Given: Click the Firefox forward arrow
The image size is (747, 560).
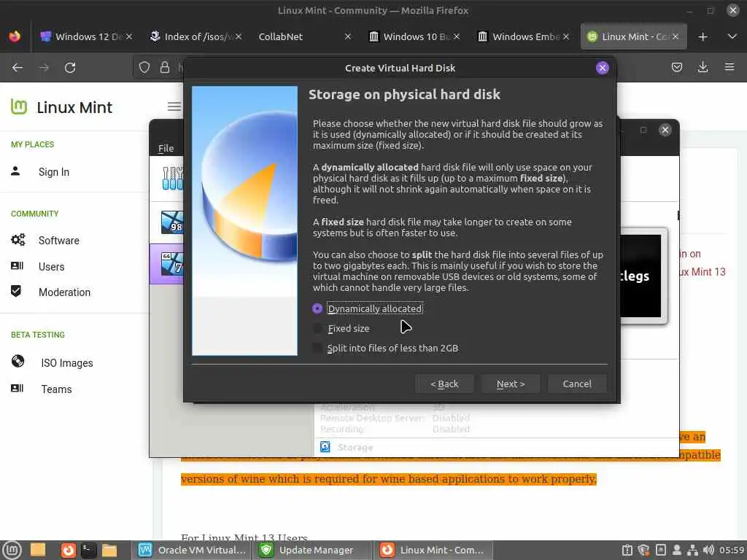Looking at the screenshot, I should coord(44,68).
